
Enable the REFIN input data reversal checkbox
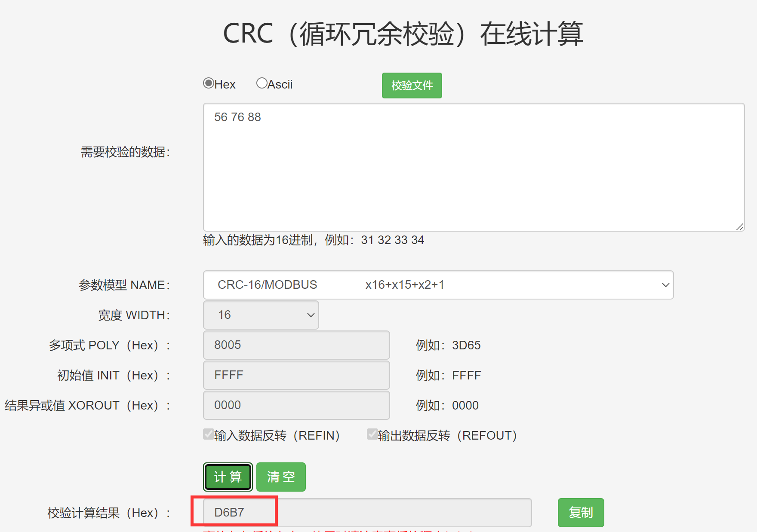208,435
